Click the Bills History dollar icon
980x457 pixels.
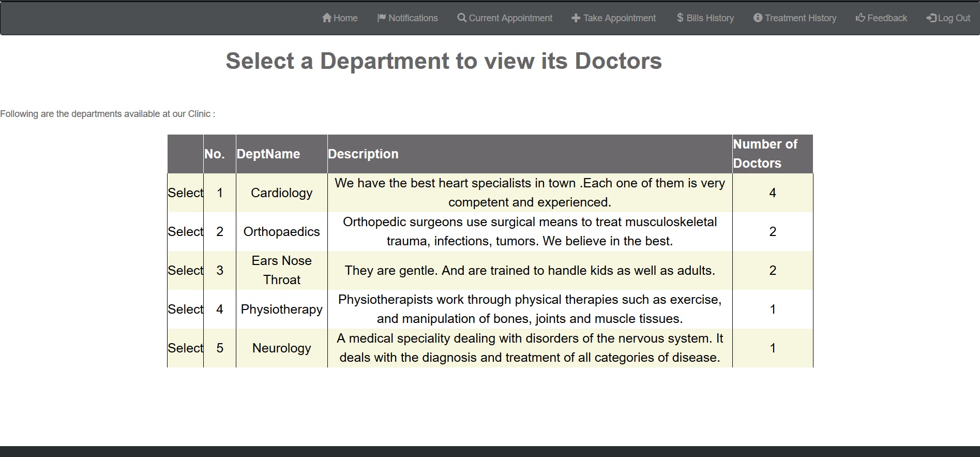pos(680,18)
